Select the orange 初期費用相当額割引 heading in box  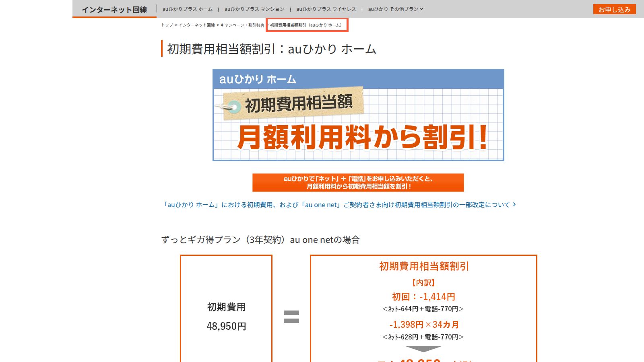point(424,266)
